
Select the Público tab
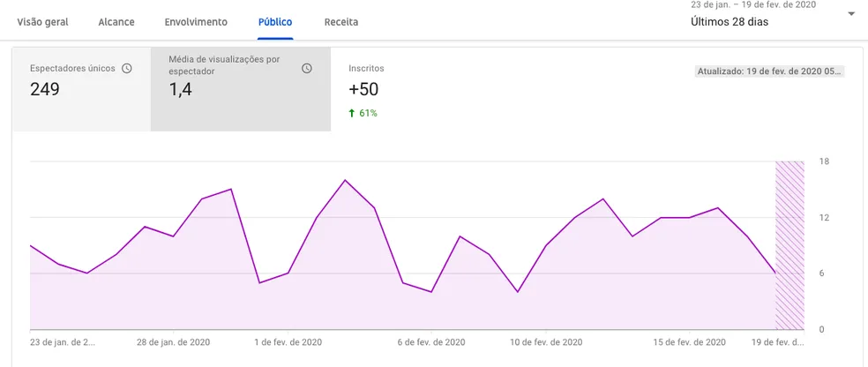275,22
